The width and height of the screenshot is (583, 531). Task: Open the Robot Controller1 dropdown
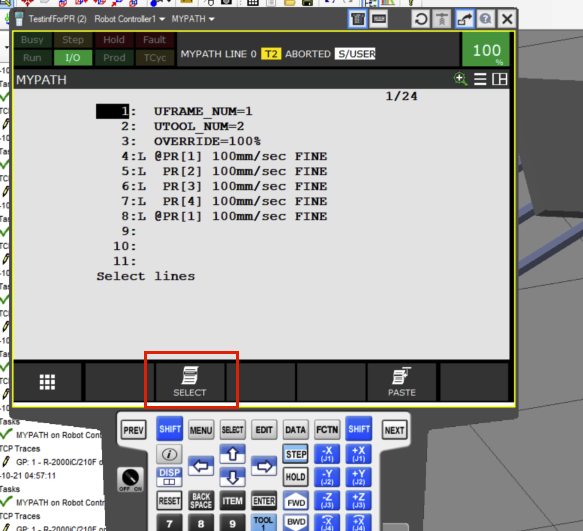coord(129,19)
